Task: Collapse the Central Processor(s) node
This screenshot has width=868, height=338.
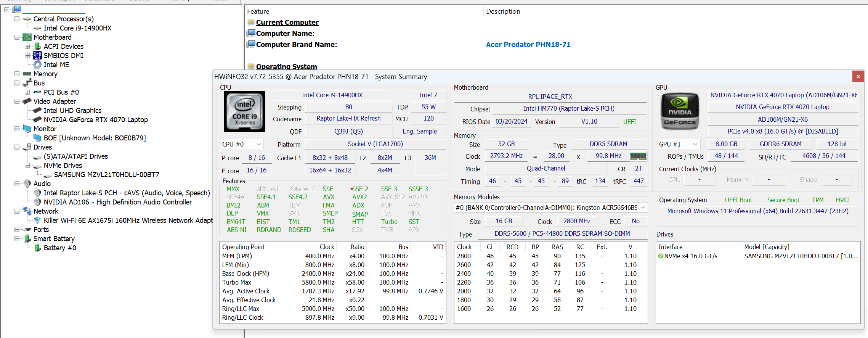Action: point(17,19)
